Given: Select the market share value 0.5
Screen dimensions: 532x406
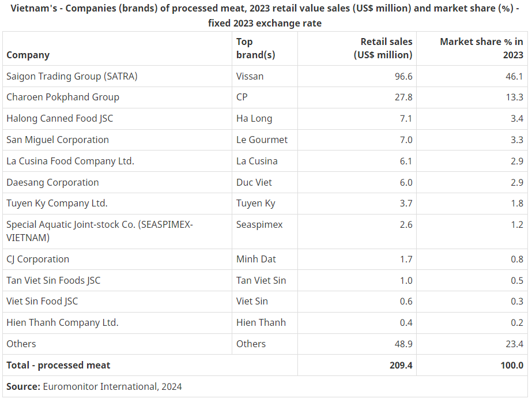Looking at the screenshot, I should (517, 281).
